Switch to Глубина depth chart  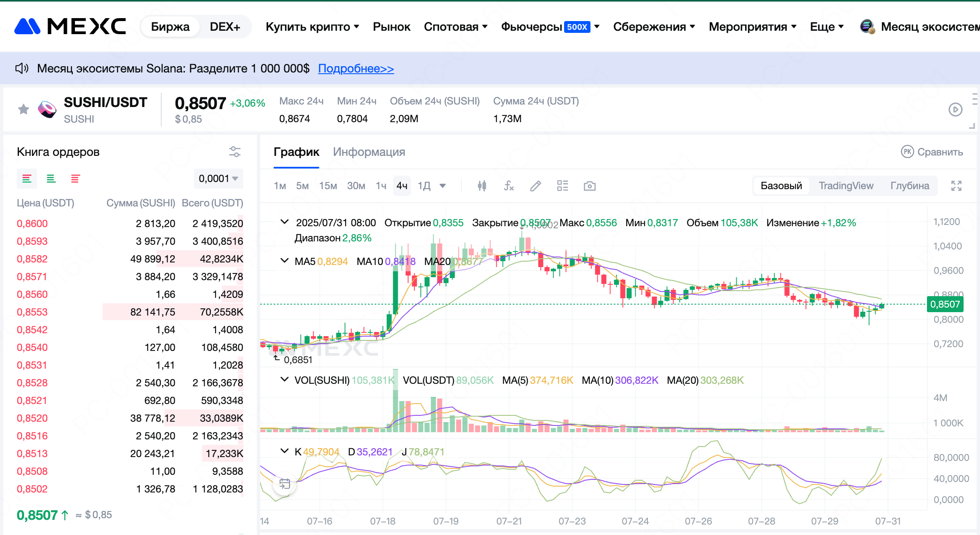point(910,186)
